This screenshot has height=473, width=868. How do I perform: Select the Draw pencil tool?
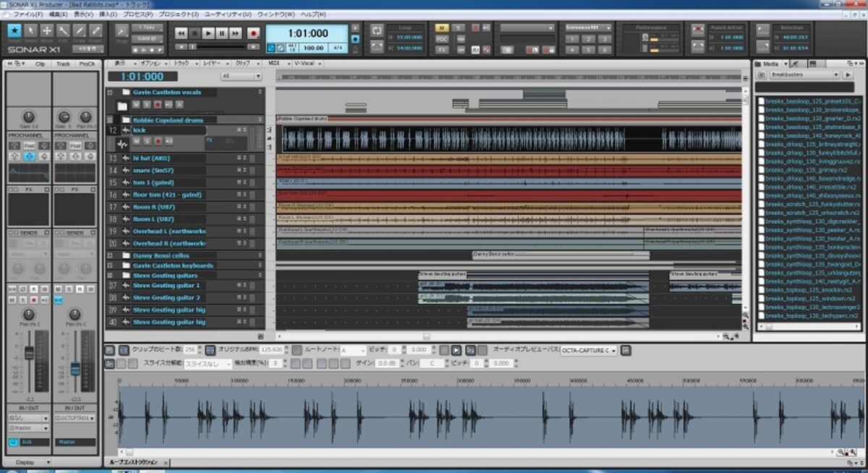[x=80, y=30]
